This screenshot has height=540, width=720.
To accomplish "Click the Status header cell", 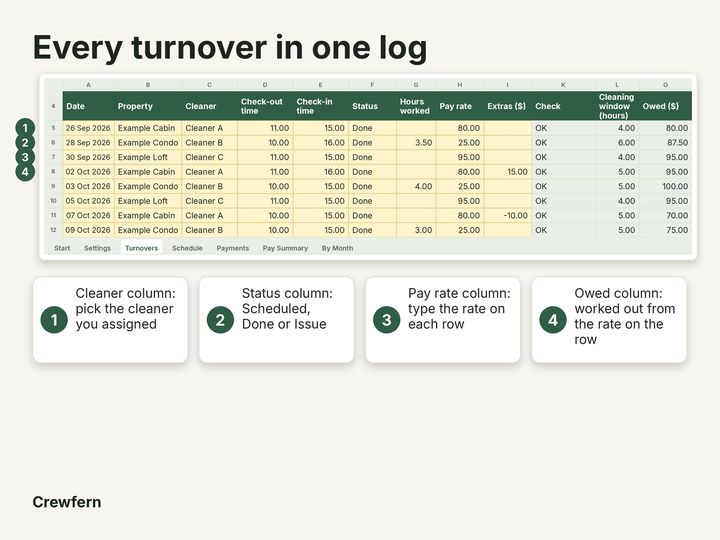I will (372, 106).
